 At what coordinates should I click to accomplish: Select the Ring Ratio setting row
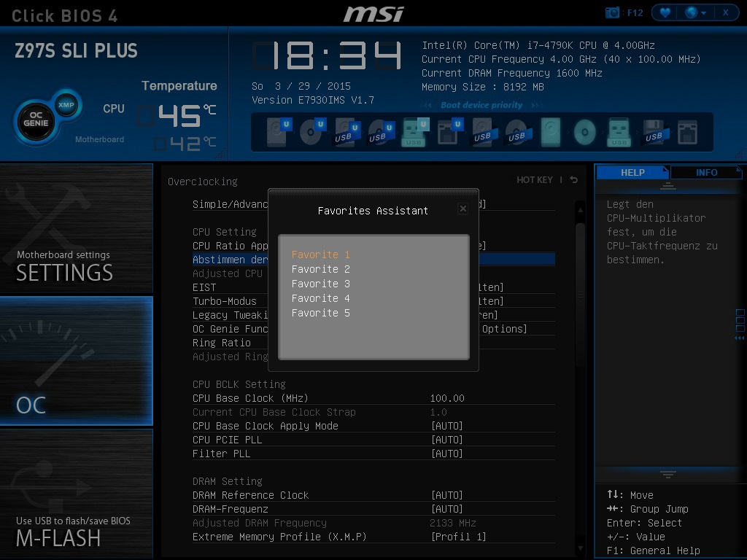coord(373,343)
